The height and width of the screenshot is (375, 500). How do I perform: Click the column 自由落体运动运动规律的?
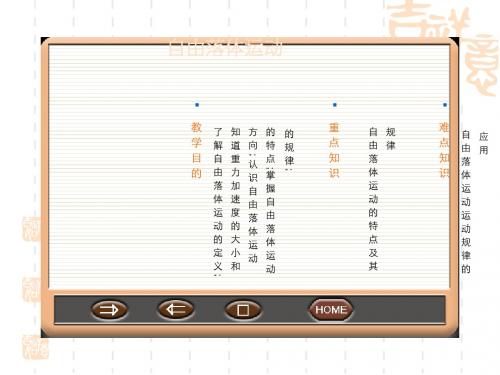click(x=466, y=202)
